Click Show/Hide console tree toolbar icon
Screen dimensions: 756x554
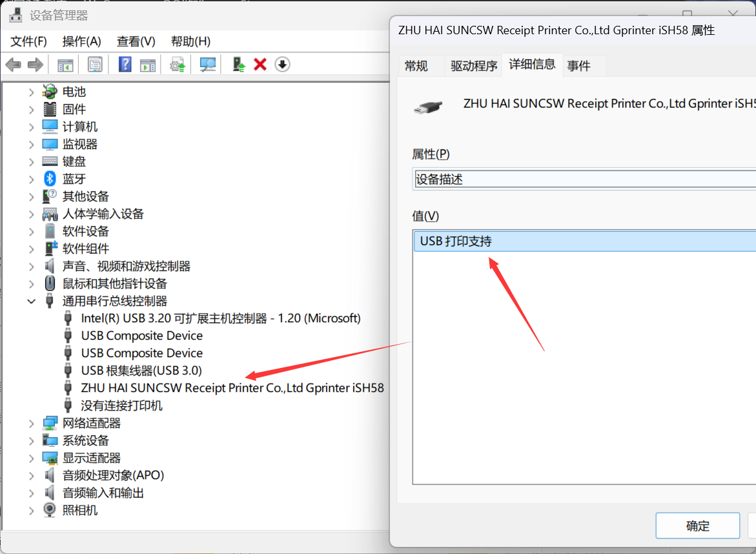(65, 65)
